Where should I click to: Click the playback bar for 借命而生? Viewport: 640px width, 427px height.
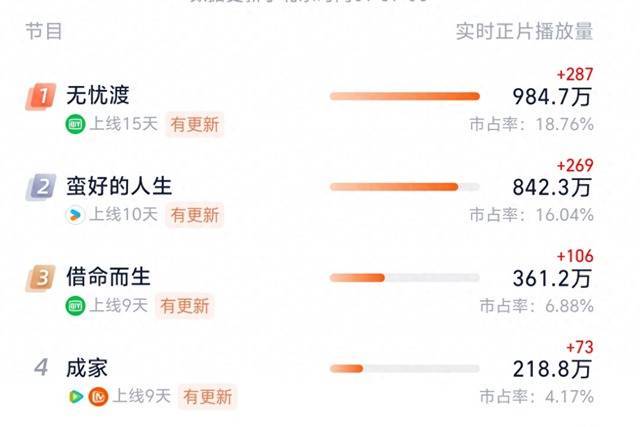(x=404, y=278)
